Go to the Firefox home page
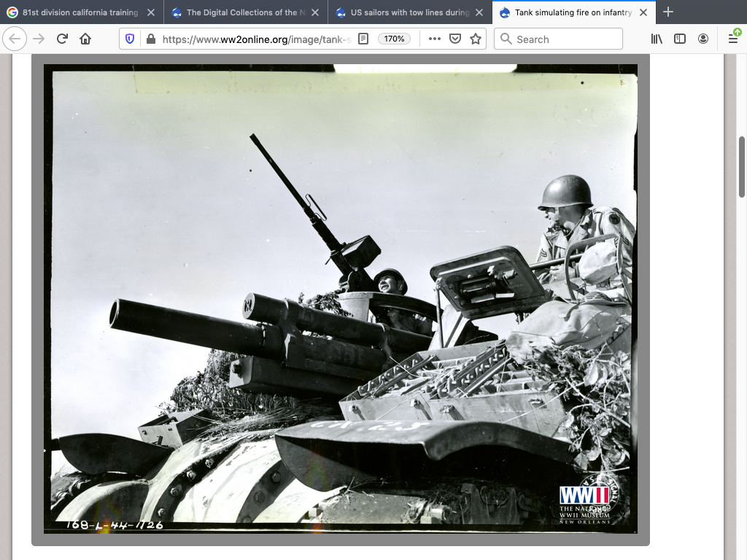 tap(85, 39)
